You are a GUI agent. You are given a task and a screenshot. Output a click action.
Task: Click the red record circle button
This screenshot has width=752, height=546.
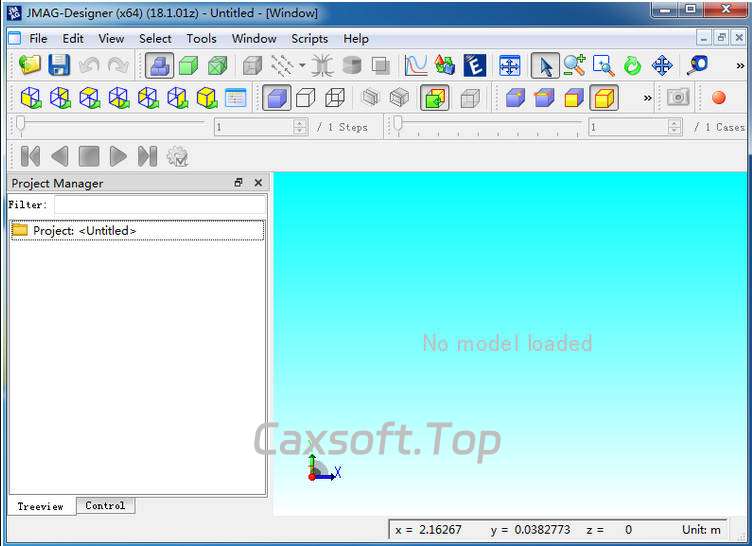(x=718, y=97)
